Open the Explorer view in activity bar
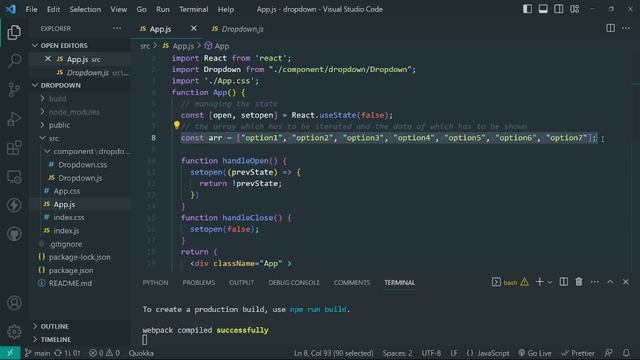Screen dimensions: 640x360 coord(14,32)
